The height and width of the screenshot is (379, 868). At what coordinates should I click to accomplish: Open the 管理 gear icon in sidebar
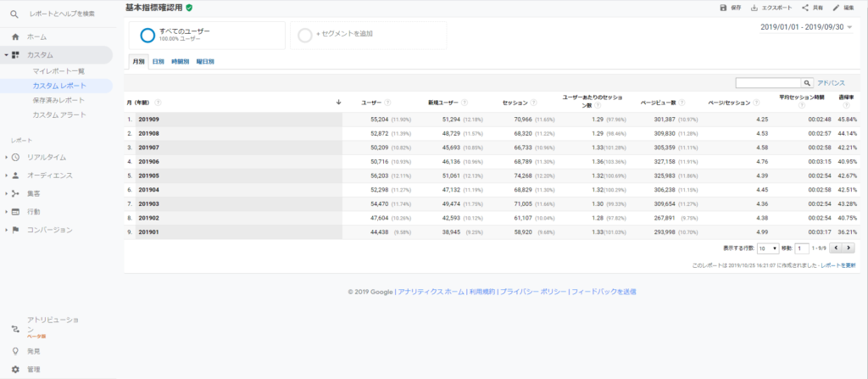click(x=15, y=370)
